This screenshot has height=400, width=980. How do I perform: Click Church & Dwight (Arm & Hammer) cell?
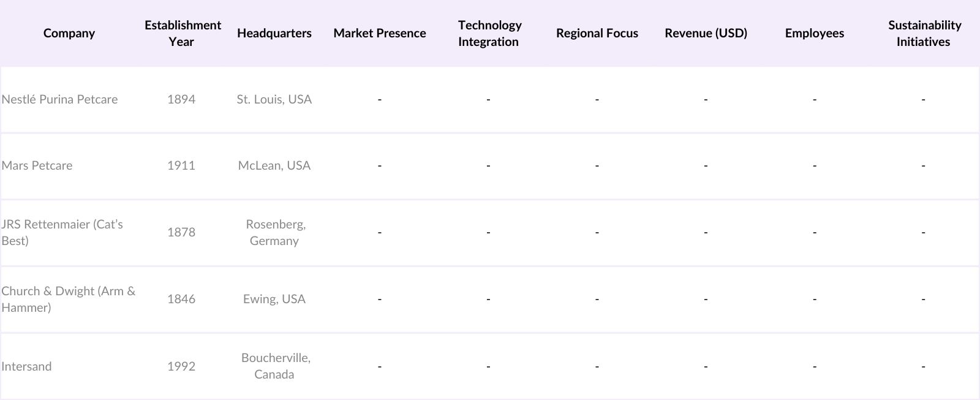pyautogui.click(x=68, y=299)
